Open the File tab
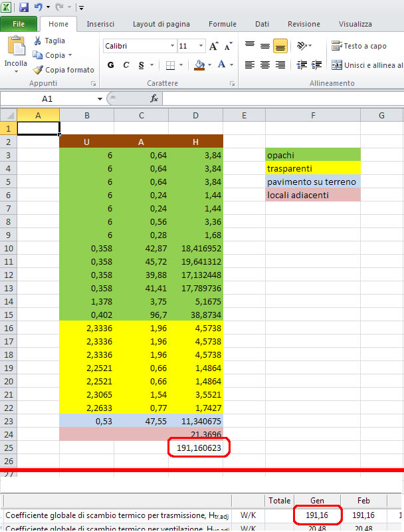 pos(19,24)
